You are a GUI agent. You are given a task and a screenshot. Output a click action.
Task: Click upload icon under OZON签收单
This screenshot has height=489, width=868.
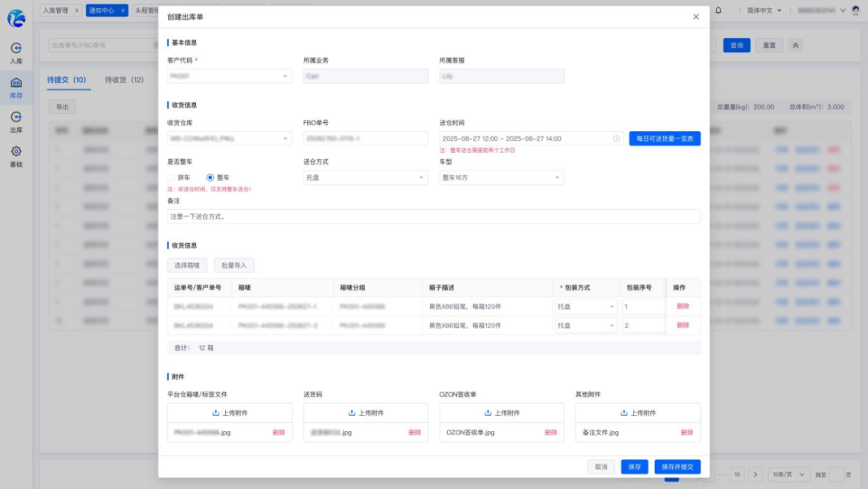coord(488,413)
